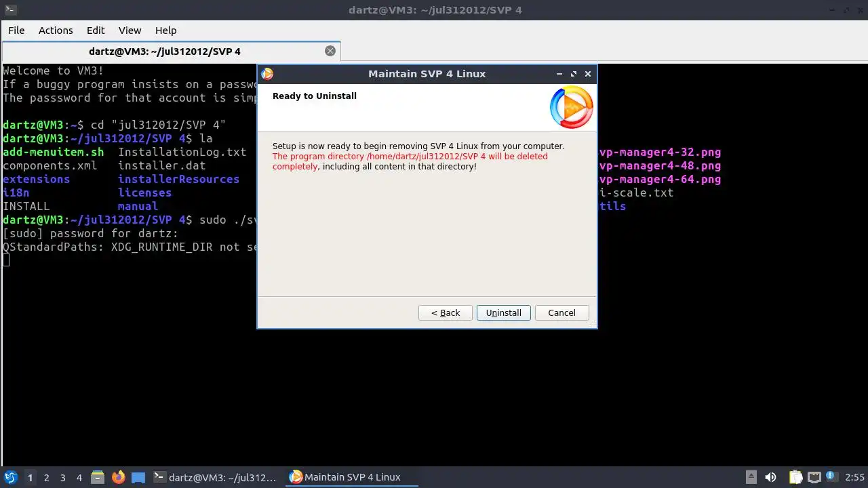Go back with the Back button
868x488 pixels.
coord(446,312)
